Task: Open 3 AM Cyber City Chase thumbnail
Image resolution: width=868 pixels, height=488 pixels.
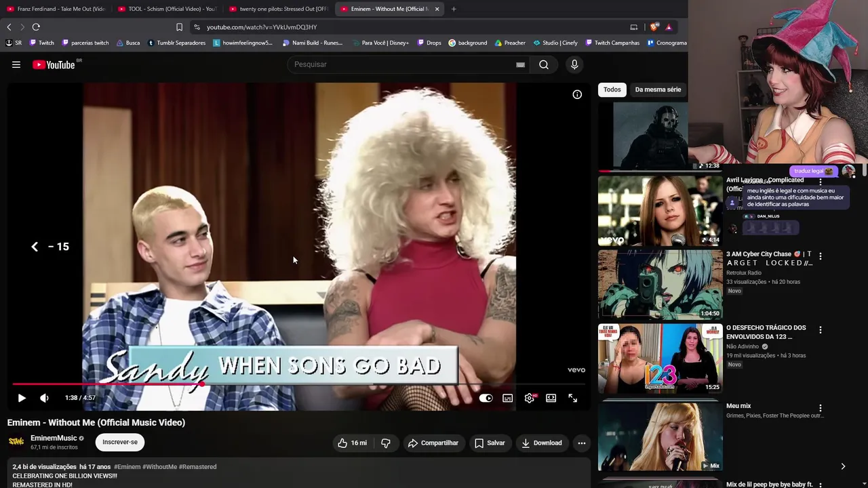Action: (660, 284)
